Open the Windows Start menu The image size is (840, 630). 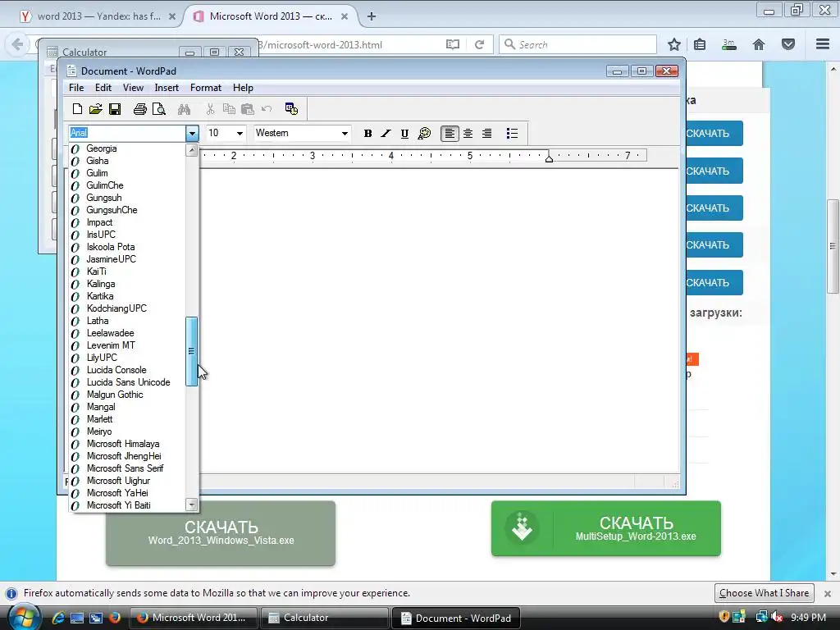(23, 618)
